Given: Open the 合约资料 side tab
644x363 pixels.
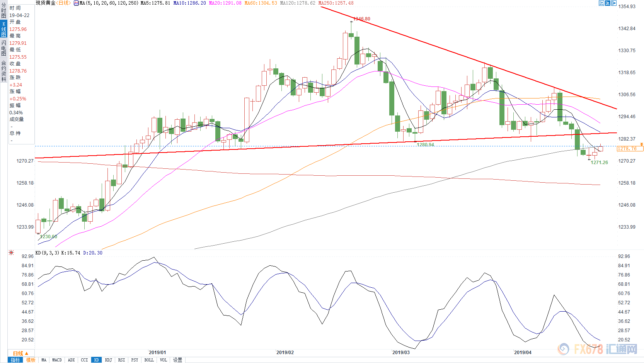Looking at the screenshot, I should point(3,71).
